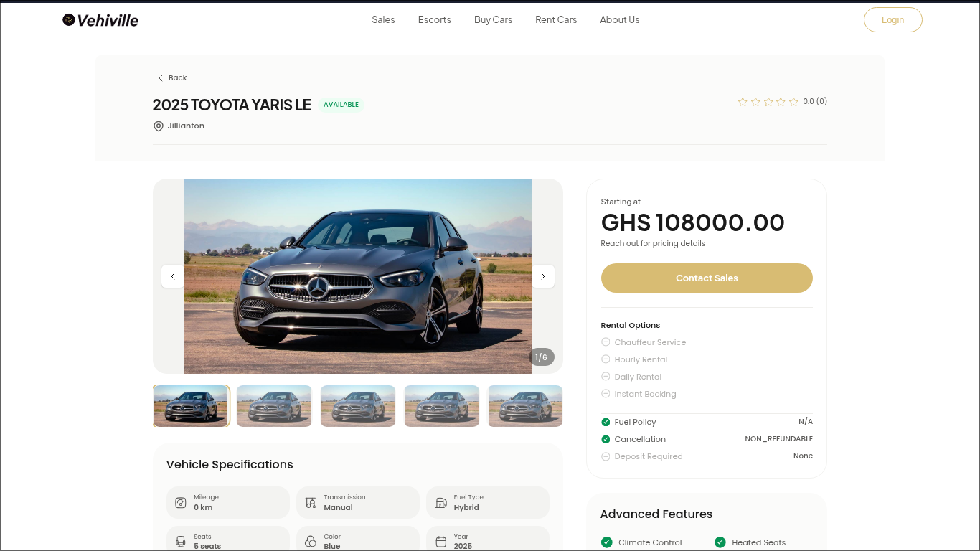The width and height of the screenshot is (980, 551).
Task: Open the Sales menu item
Action: [383, 20]
